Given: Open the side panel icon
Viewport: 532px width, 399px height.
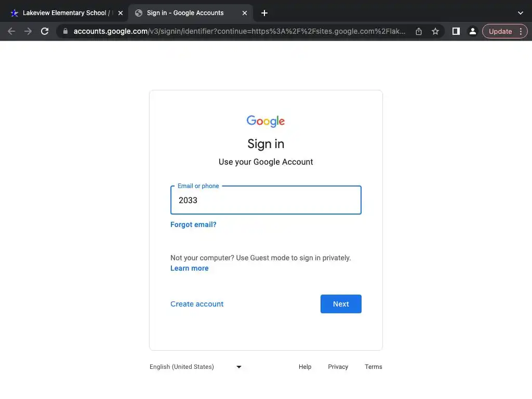Looking at the screenshot, I should 456,31.
